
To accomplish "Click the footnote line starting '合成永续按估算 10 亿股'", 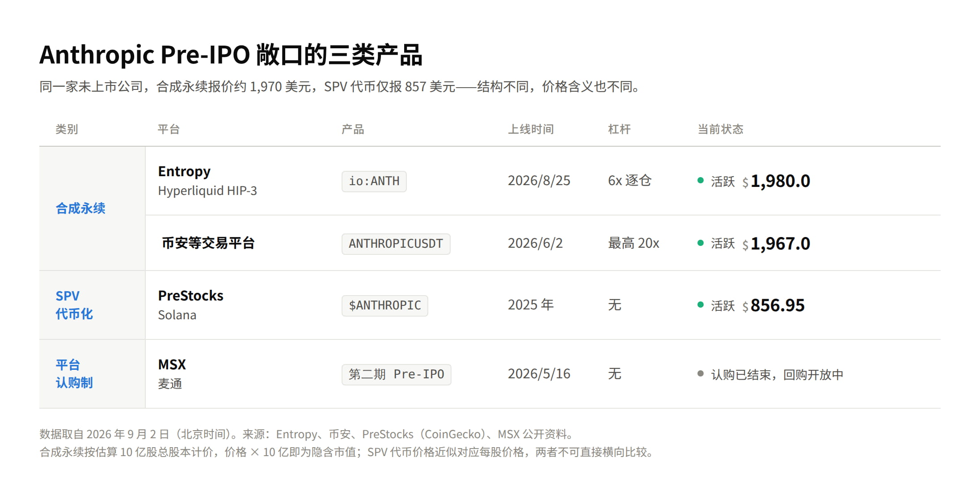I will click(x=347, y=452).
